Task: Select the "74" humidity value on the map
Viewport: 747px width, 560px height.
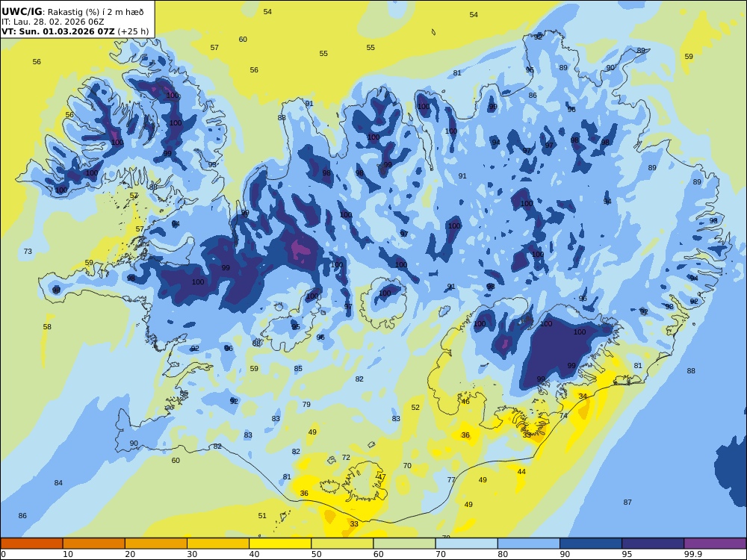Action: 563,416
